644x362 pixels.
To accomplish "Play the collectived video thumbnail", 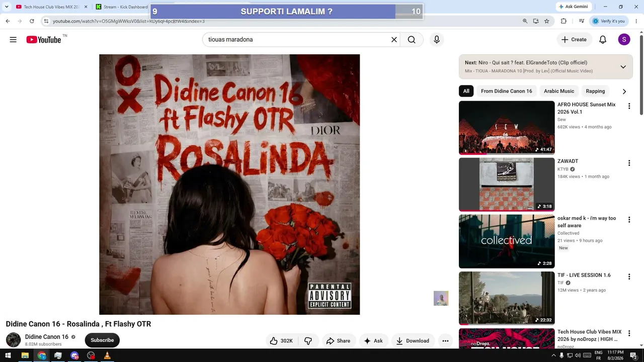I will (x=507, y=241).
